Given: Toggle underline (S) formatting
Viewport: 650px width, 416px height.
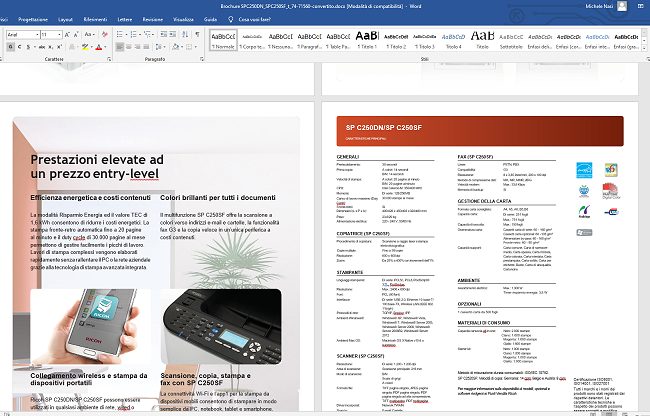Looking at the screenshot, I should [28, 47].
